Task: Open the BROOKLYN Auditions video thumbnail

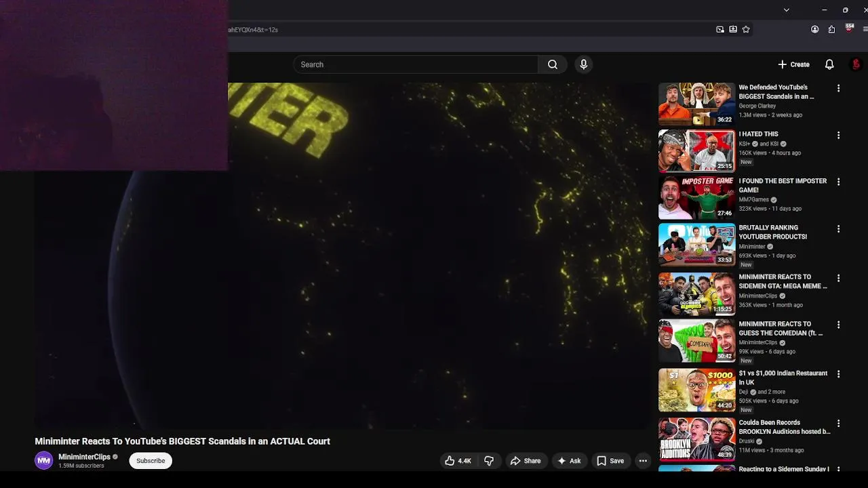Action: (x=696, y=440)
